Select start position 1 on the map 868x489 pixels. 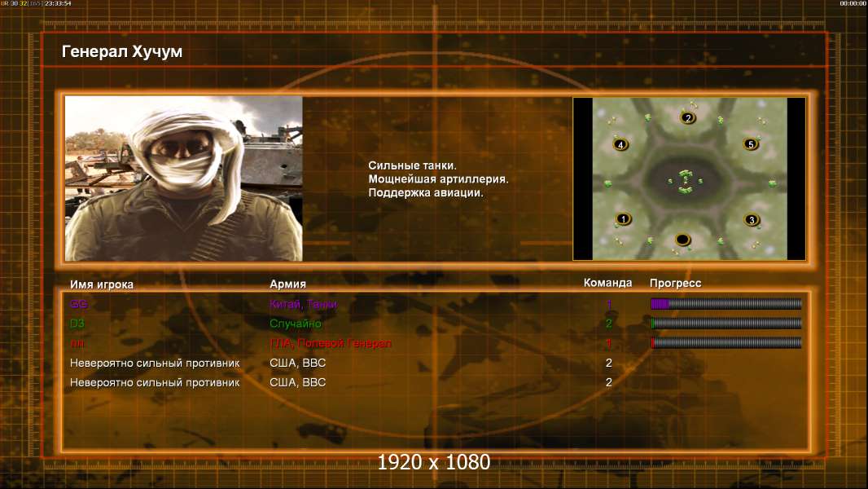point(624,218)
